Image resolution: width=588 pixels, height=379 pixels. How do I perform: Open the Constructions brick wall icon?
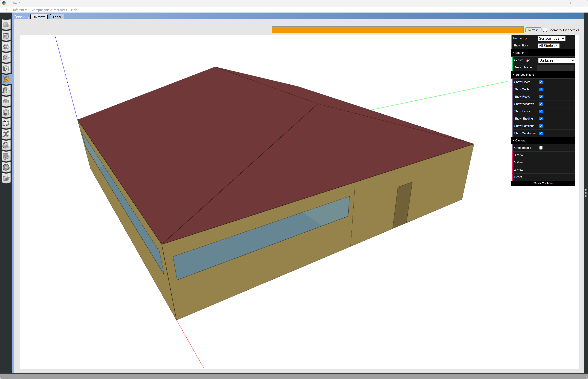pos(6,46)
